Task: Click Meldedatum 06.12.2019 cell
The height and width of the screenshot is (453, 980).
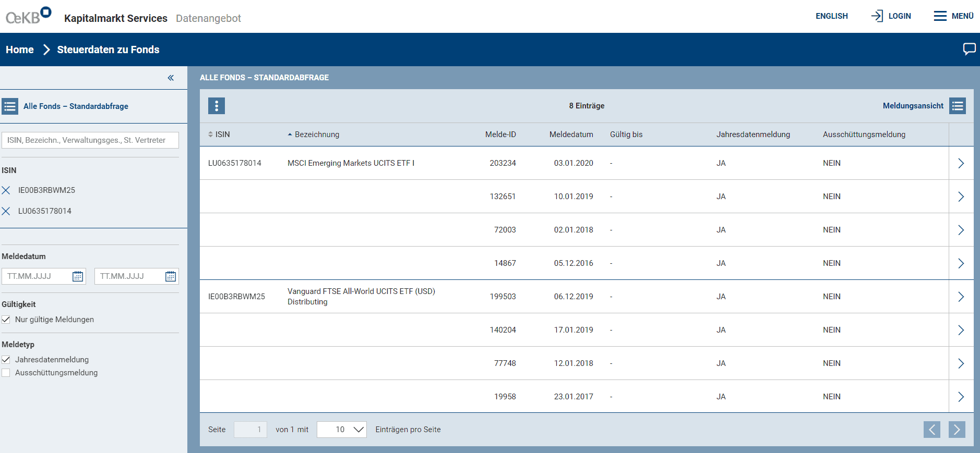Action: 573,297
